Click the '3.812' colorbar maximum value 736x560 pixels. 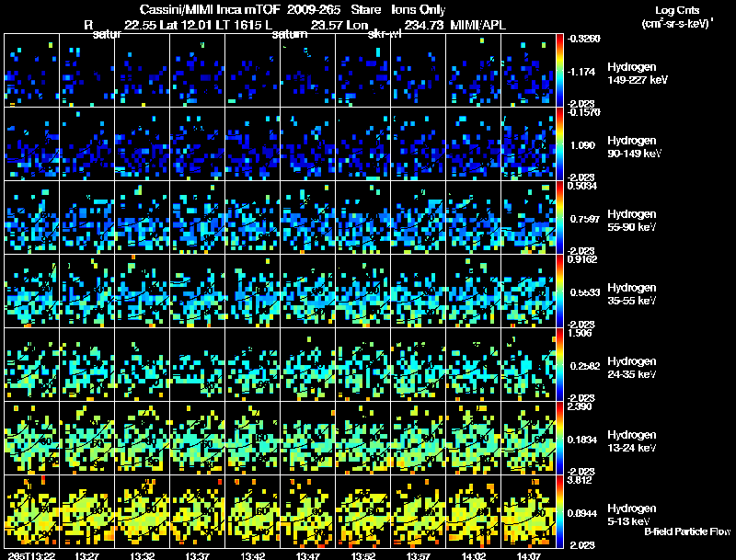(x=580, y=480)
